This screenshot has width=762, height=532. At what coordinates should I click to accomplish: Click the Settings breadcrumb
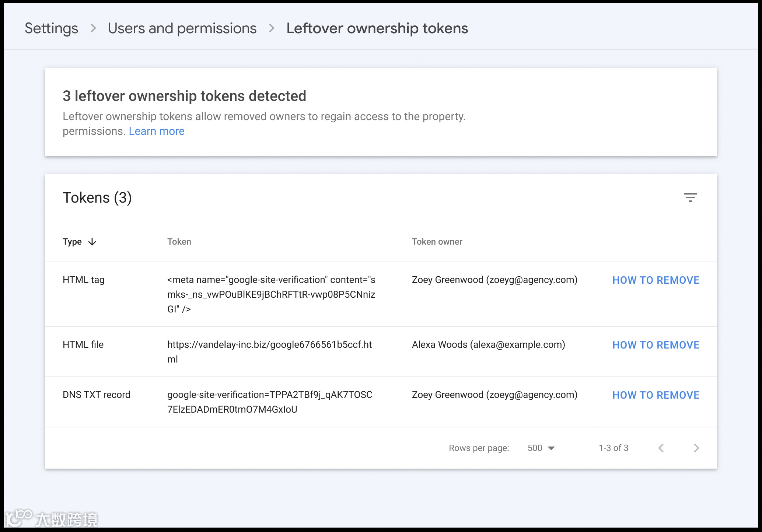[51, 28]
